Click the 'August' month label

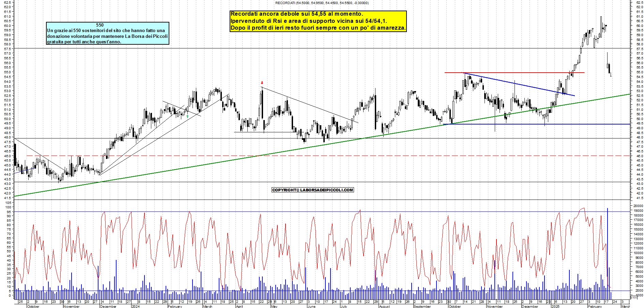[385, 306]
